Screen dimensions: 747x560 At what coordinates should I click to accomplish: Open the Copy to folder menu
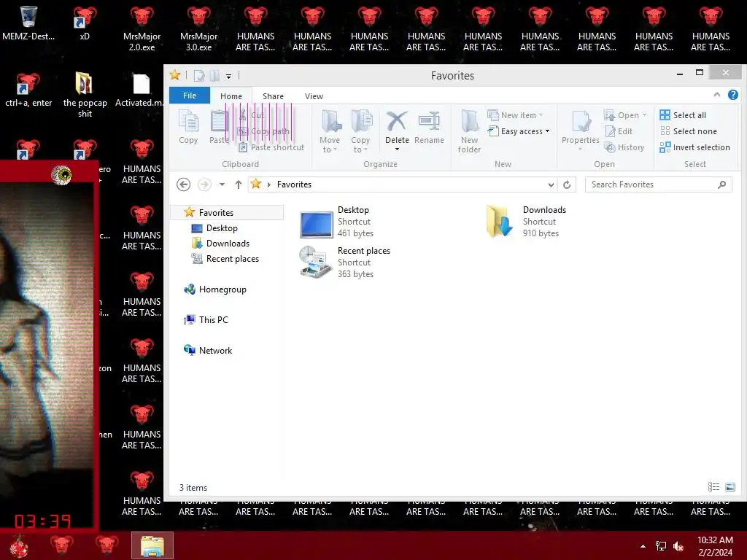[360, 131]
